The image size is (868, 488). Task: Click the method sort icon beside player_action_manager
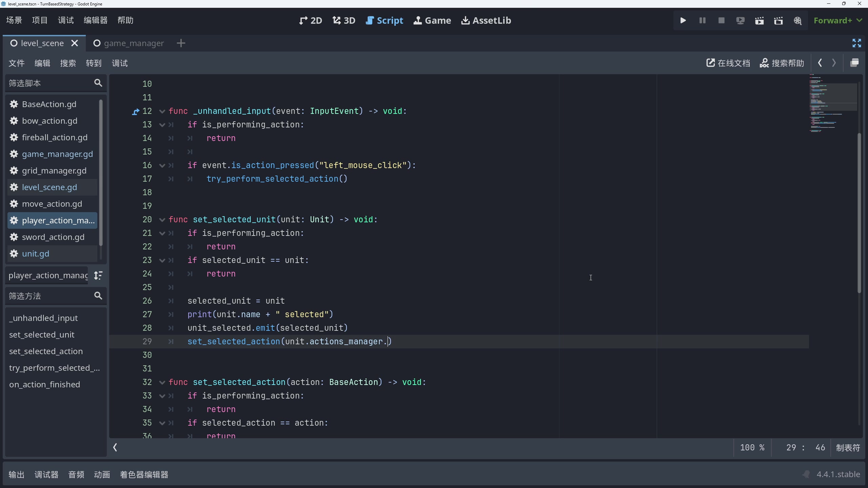coord(99,276)
